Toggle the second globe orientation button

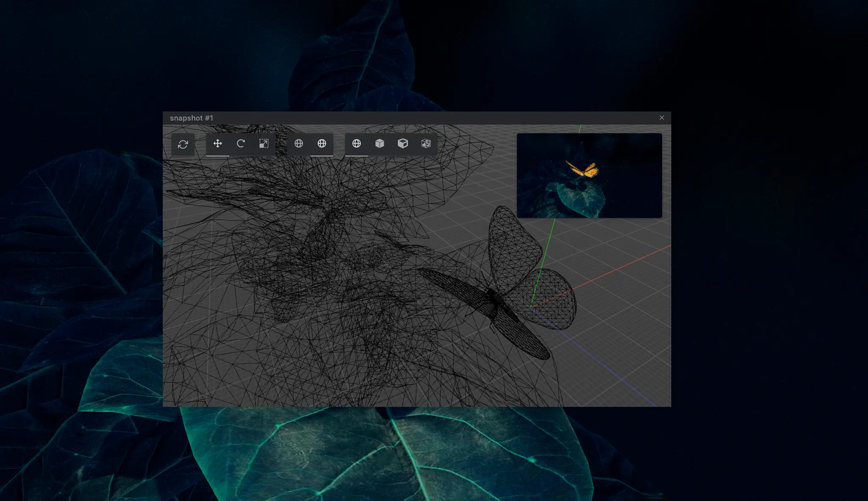click(322, 144)
